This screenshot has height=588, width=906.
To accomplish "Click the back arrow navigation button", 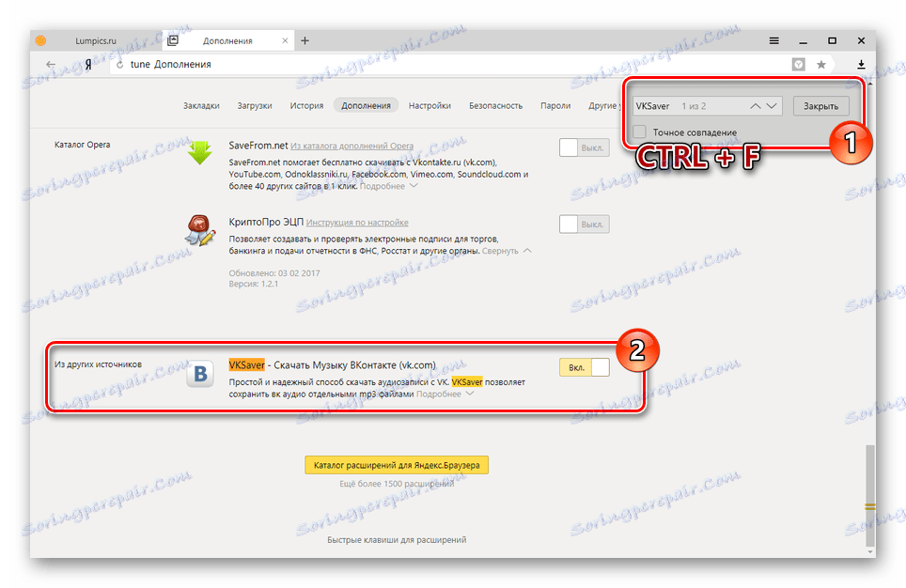I will 51,65.
